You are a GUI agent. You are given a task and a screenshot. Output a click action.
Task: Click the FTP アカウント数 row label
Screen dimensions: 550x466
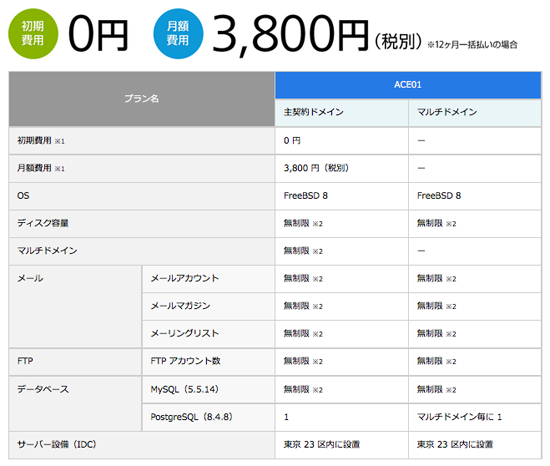click(185, 361)
